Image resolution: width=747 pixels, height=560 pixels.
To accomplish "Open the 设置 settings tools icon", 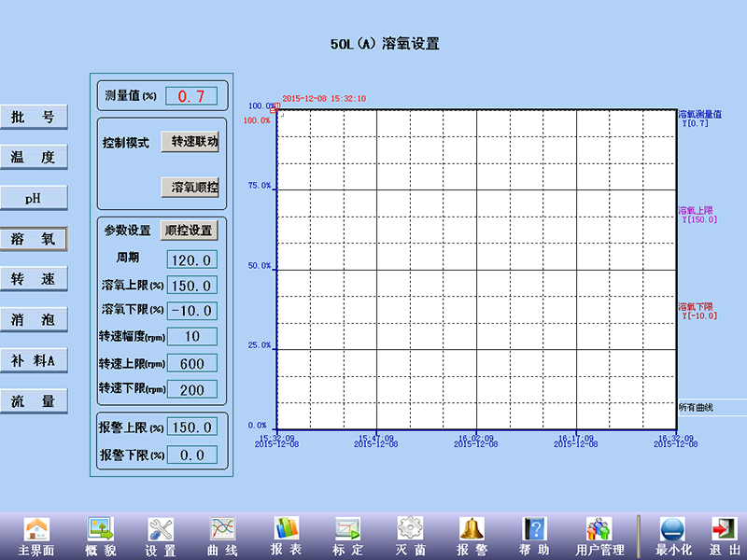I will [161, 530].
